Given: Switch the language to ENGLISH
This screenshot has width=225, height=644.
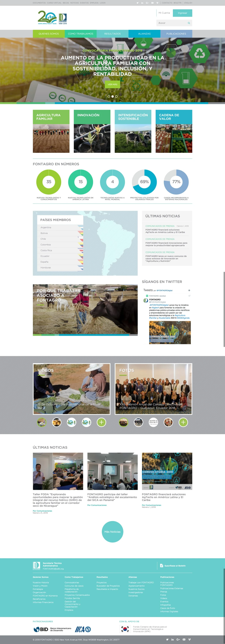Looking at the screenshot, I should 188,3.
